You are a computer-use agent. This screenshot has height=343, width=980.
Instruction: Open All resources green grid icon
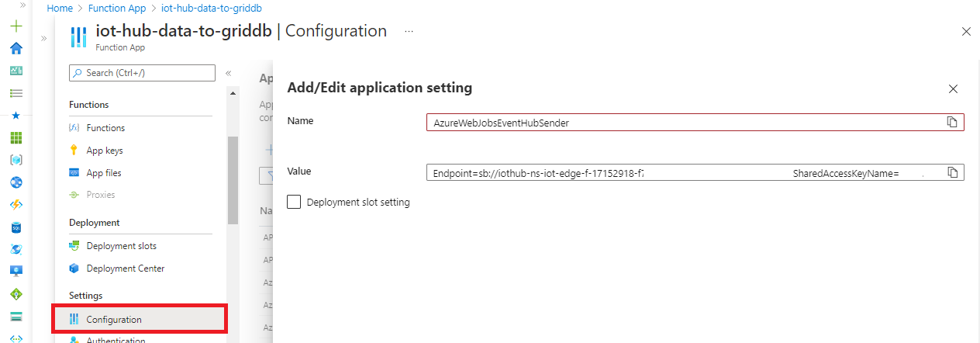(16, 138)
